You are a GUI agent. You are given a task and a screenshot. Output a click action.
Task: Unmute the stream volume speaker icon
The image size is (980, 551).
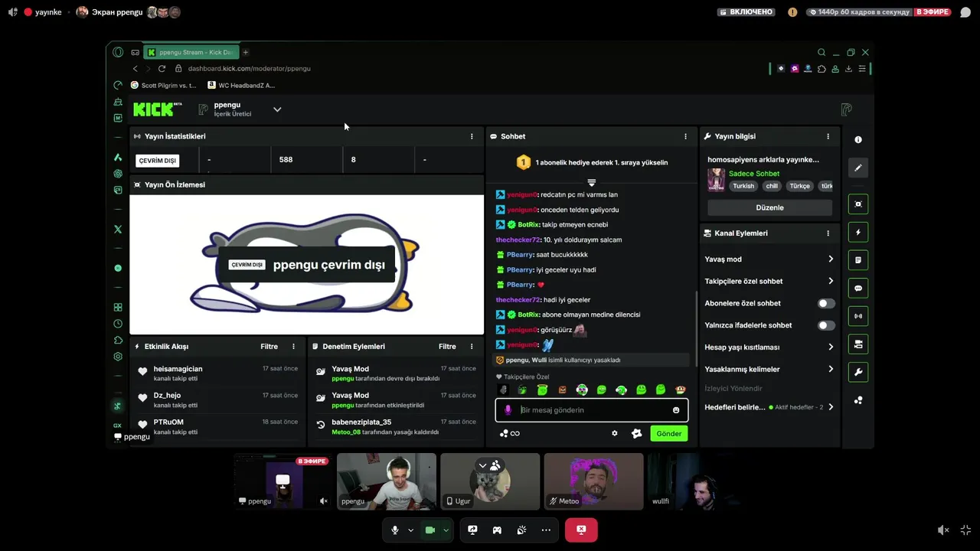coord(943,530)
